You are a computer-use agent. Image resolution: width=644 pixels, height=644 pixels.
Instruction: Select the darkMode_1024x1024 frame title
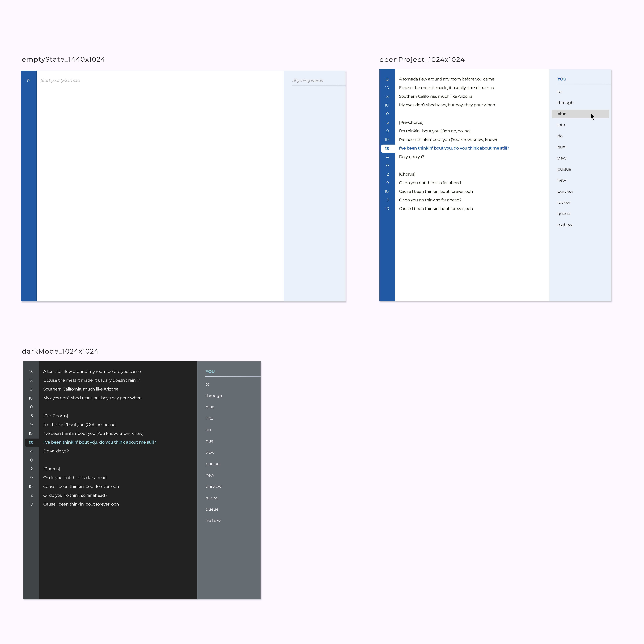60,351
